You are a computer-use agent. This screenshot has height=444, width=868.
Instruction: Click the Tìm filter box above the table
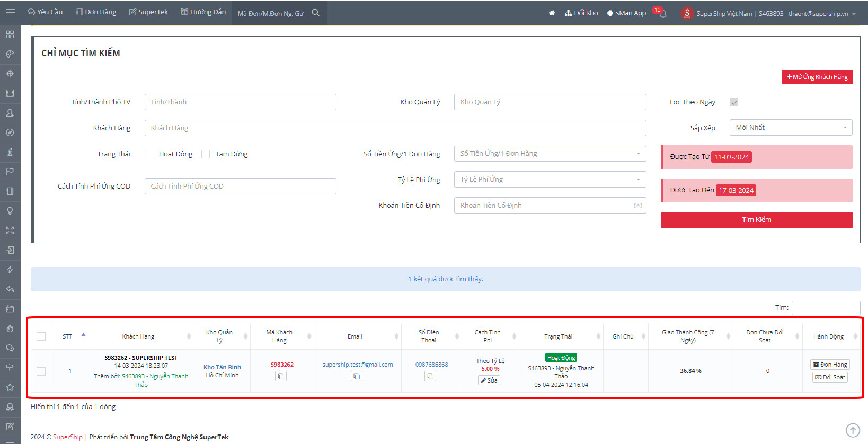click(826, 308)
